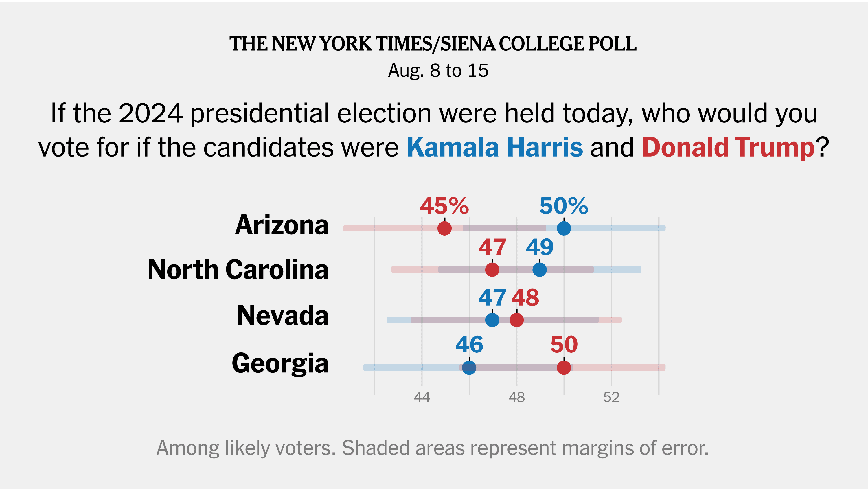Click the blue Kamala Harris name
This screenshot has width=868, height=489.
[x=495, y=147]
